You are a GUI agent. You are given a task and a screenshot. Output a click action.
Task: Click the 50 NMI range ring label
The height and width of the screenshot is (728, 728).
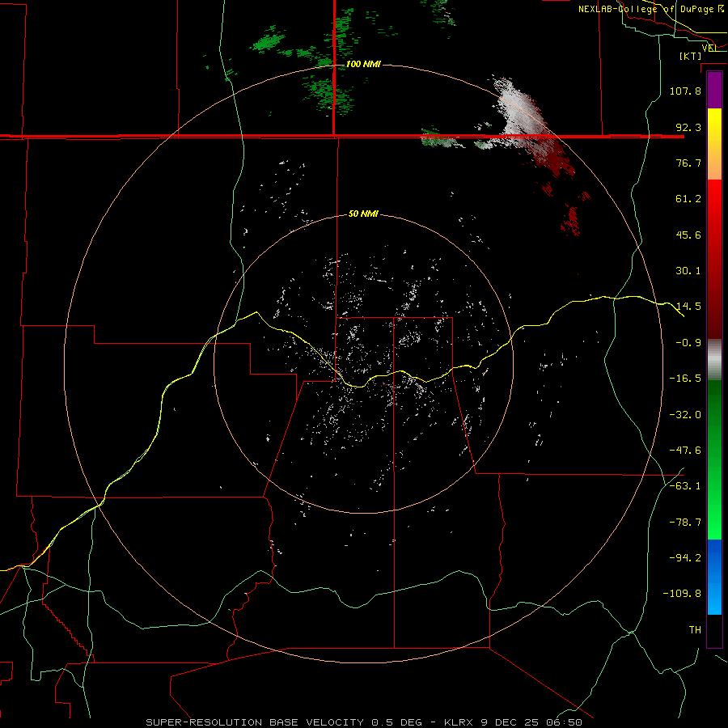[363, 214]
